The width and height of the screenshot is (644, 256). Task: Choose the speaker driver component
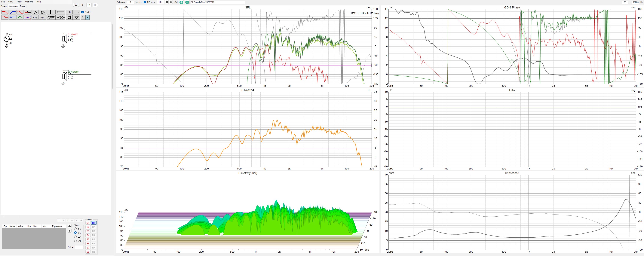coord(69,17)
